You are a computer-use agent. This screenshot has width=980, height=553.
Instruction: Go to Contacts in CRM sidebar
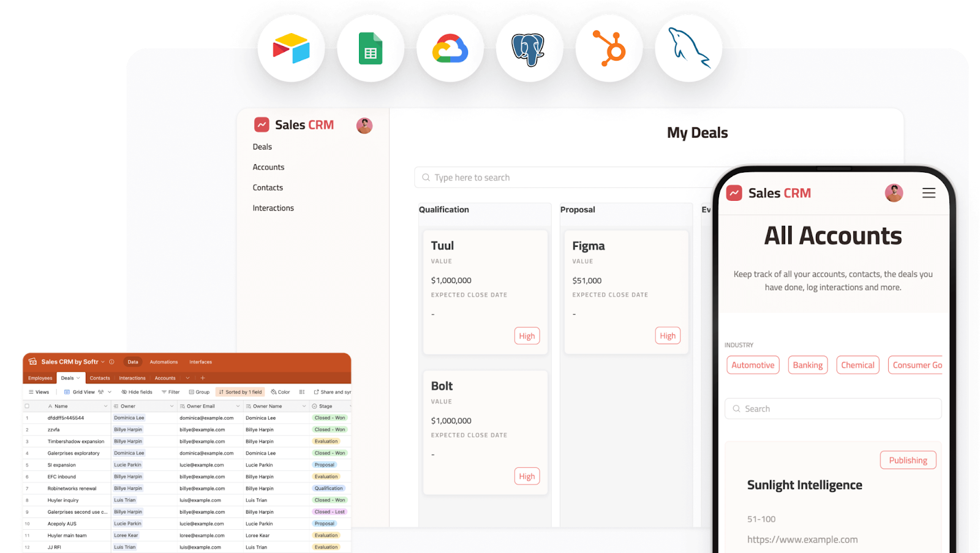coord(268,187)
